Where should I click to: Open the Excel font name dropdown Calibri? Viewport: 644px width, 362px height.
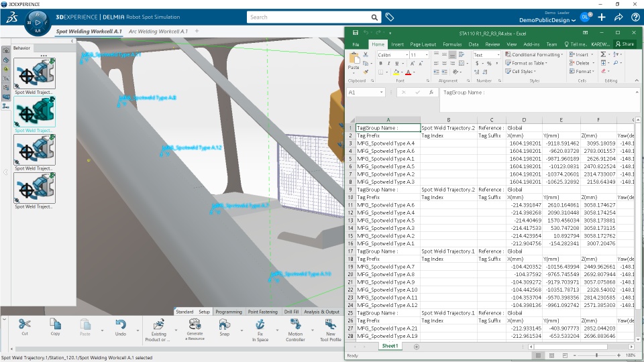[407, 54]
